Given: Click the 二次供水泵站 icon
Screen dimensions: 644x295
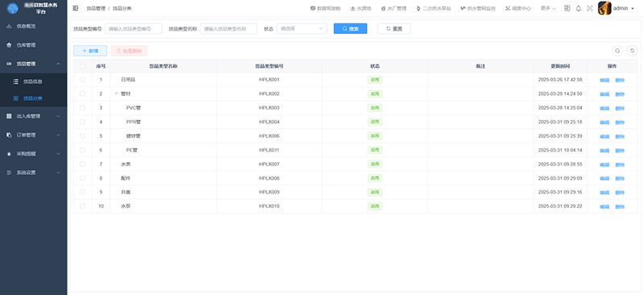Looking at the screenshot, I should 419,8.
